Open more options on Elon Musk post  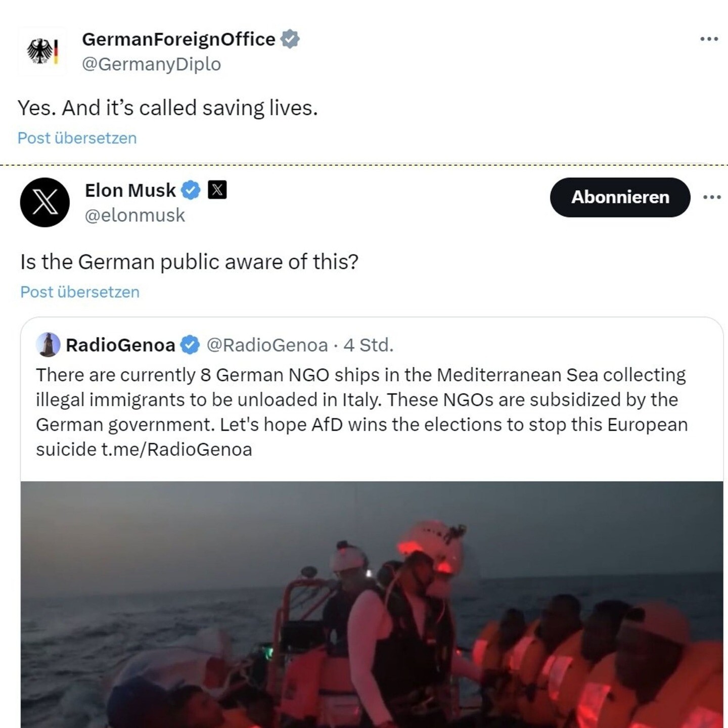tap(712, 197)
